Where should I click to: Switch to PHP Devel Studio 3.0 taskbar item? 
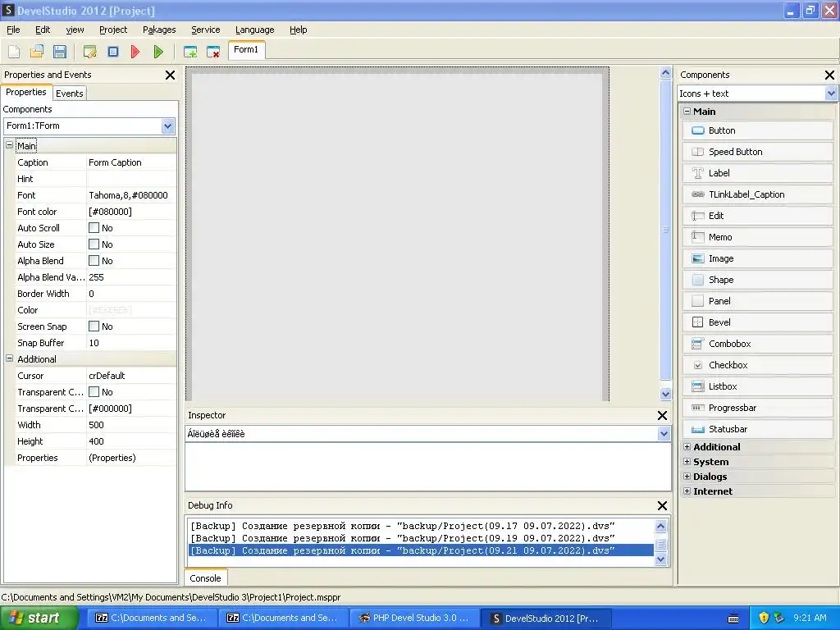[x=413, y=619]
